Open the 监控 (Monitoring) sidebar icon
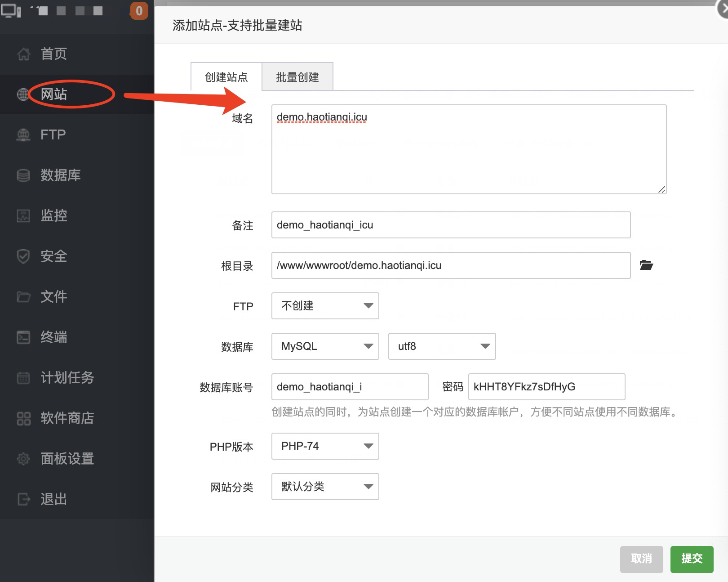The image size is (728, 582). [x=23, y=216]
